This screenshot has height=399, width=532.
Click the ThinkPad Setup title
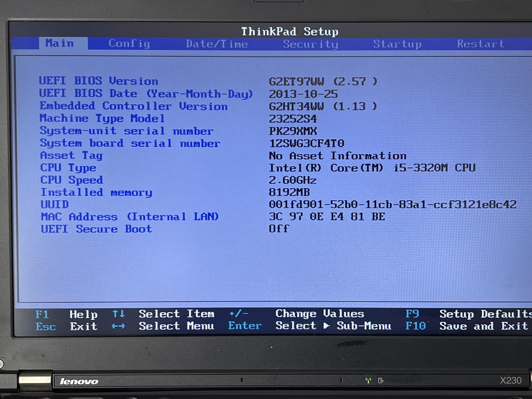pos(289,31)
